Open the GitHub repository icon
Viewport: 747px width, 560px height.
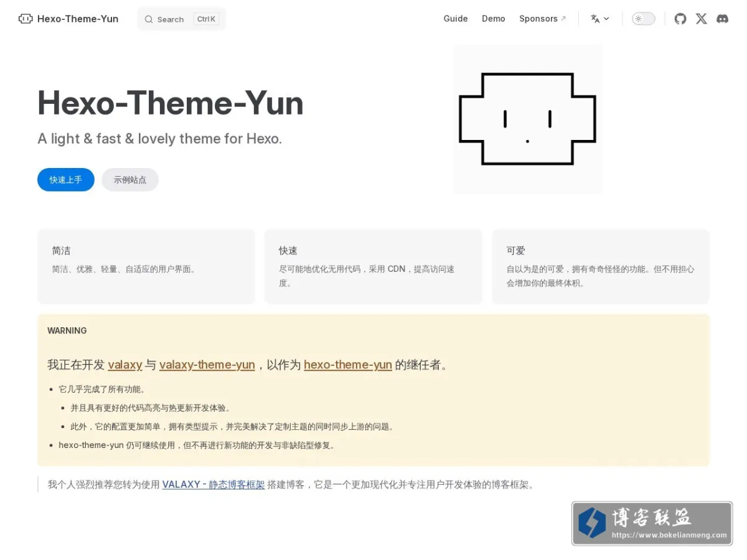pyautogui.click(x=680, y=19)
